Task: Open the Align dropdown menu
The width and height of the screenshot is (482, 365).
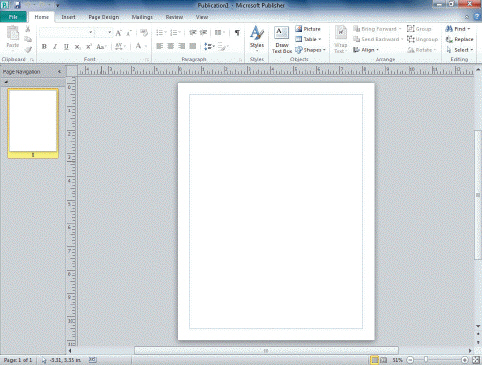Action: (366, 50)
